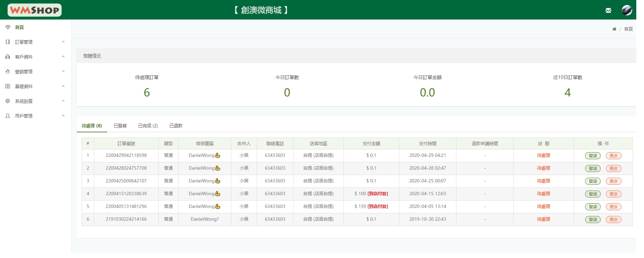
Task: Open the 已退款 tab
Action: coord(176,126)
